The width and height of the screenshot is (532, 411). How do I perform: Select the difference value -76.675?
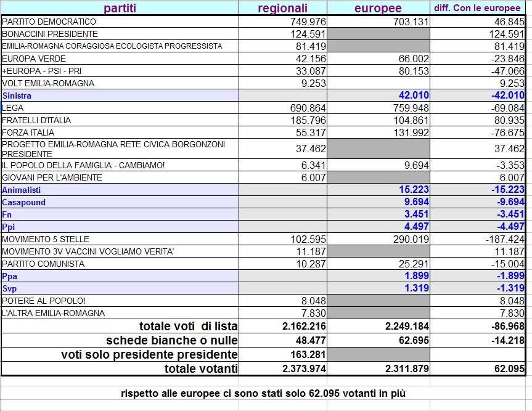point(508,132)
